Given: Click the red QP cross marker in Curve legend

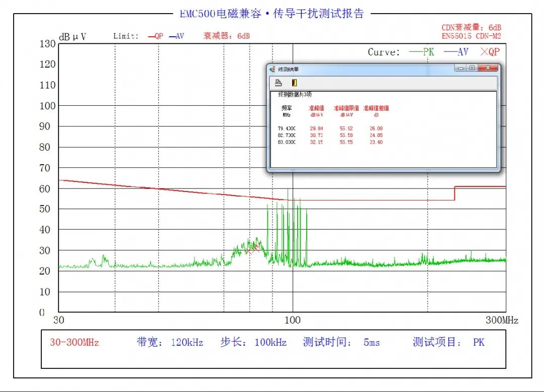Looking at the screenshot, I should pos(485,52).
